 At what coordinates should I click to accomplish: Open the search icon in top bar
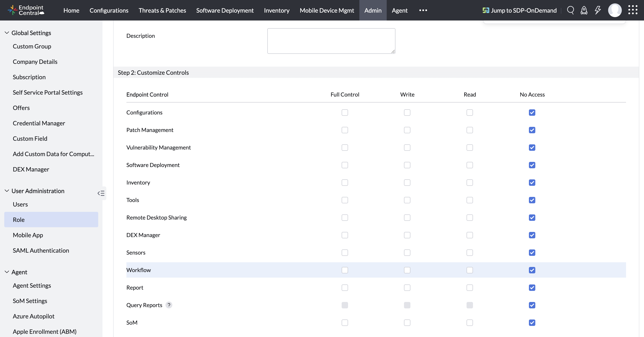(571, 10)
